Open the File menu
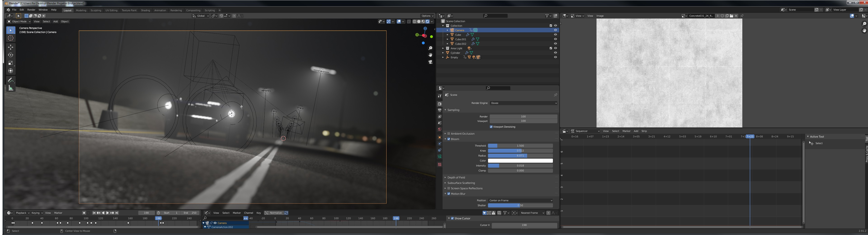This screenshot has width=868, height=235. tap(14, 10)
